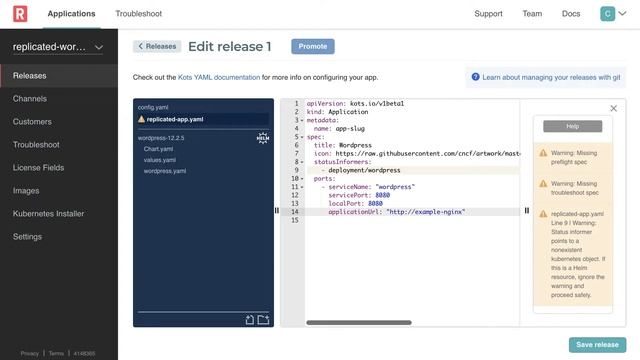640x360 pixels.
Task: Click the blue question mark help icon
Action: [476, 77]
